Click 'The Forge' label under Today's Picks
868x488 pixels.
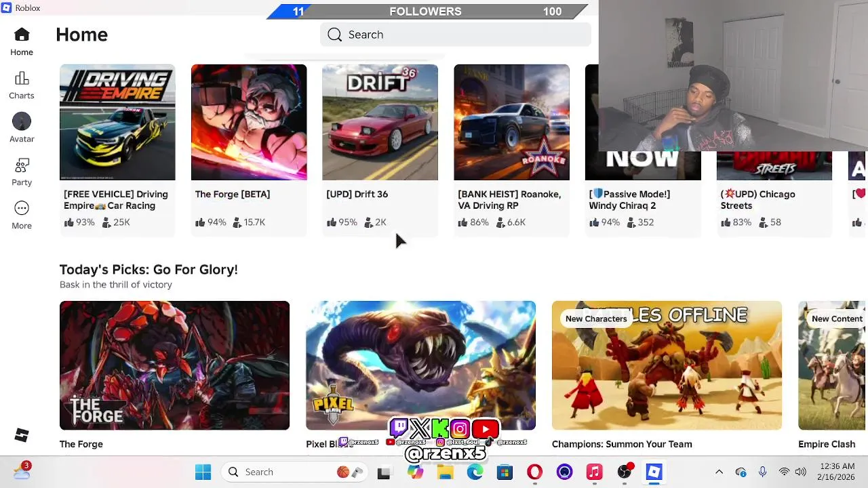pyautogui.click(x=81, y=444)
